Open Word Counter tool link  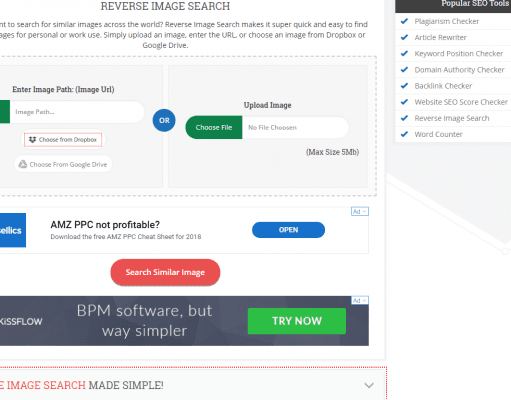click(x=438, y=134)
